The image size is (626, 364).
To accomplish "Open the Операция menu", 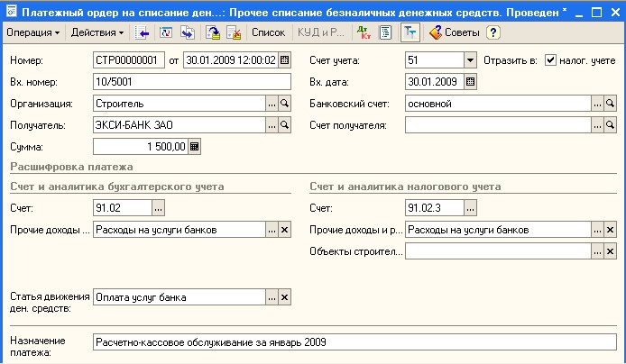I will [x=33, y=32].
